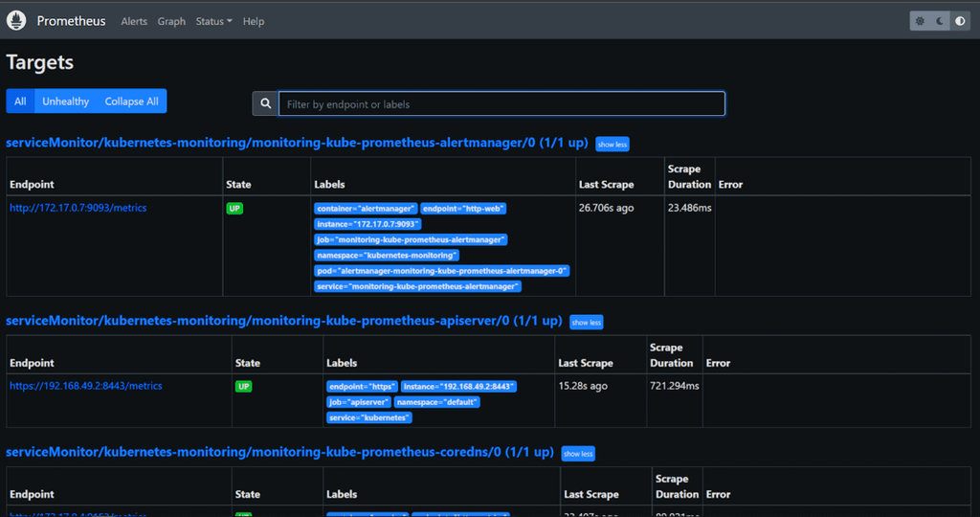Click the Prometheus flame logo icon
This screenshot has width=980, height=517.
tap(16, 21)
